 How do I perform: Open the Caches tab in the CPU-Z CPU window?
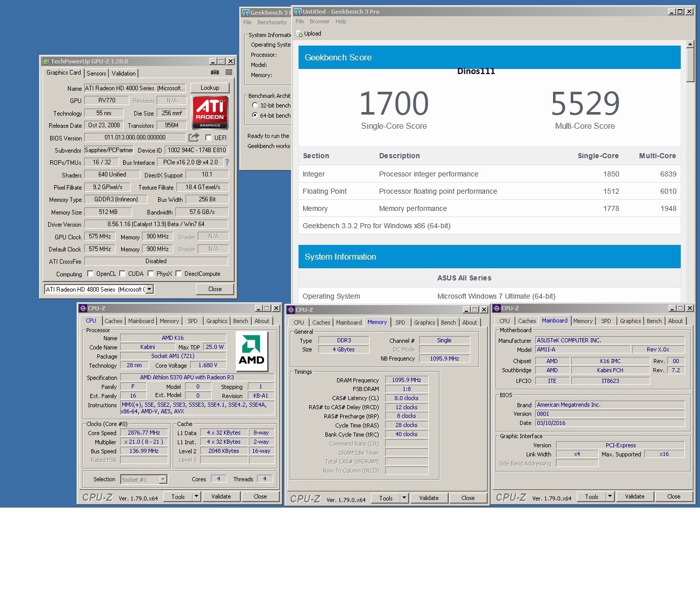pyautogui.click(x=114, y=321)
